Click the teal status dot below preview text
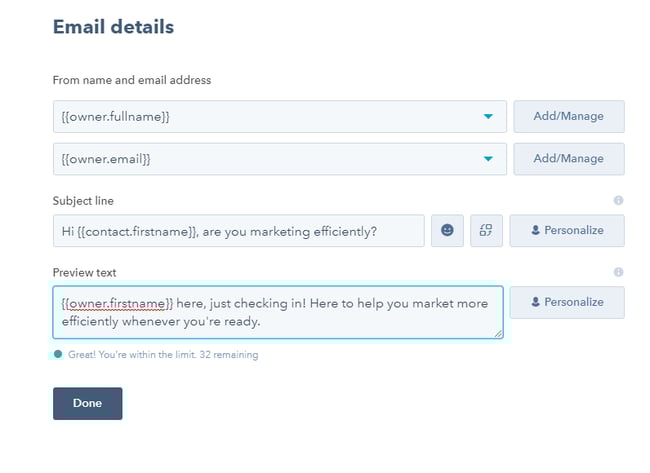Viewport: 650px width, 473px height. [58, 354]
